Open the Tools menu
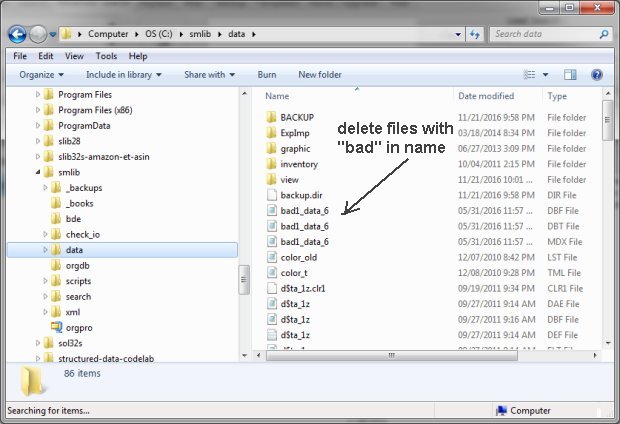The height and width of the screenshot is (424, 620). [x=106, y=56]
